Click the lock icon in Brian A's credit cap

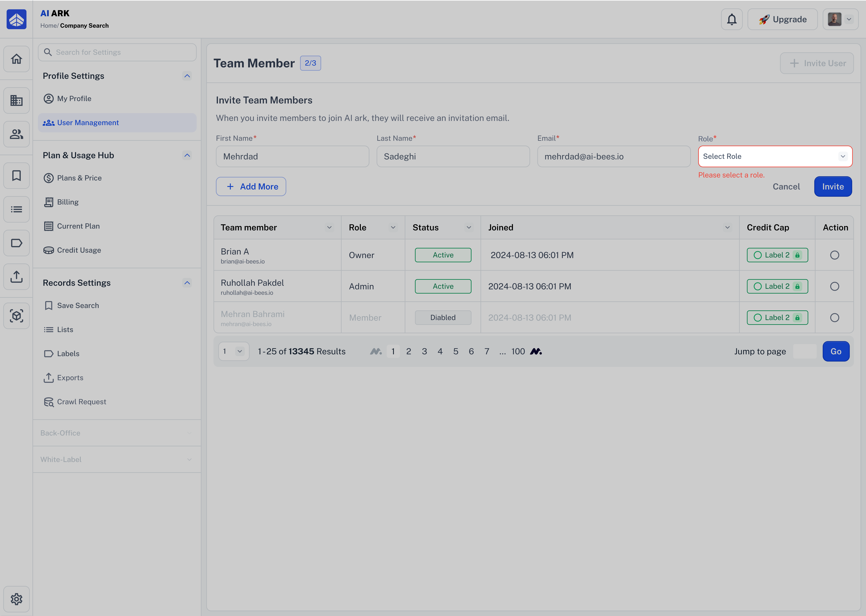click(x=797, y=255)
